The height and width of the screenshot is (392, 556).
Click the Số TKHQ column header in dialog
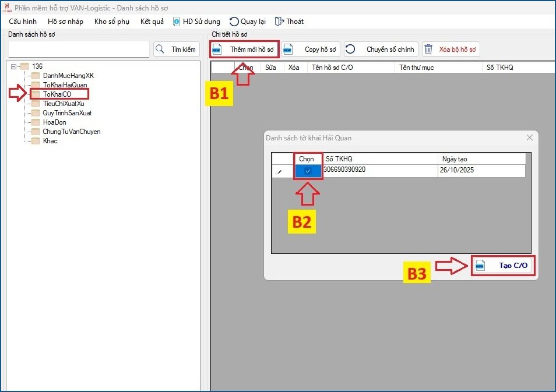(379, 159)
